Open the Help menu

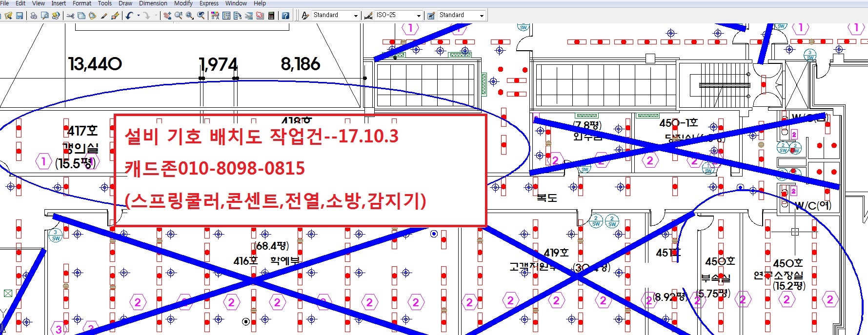point(260,3)
